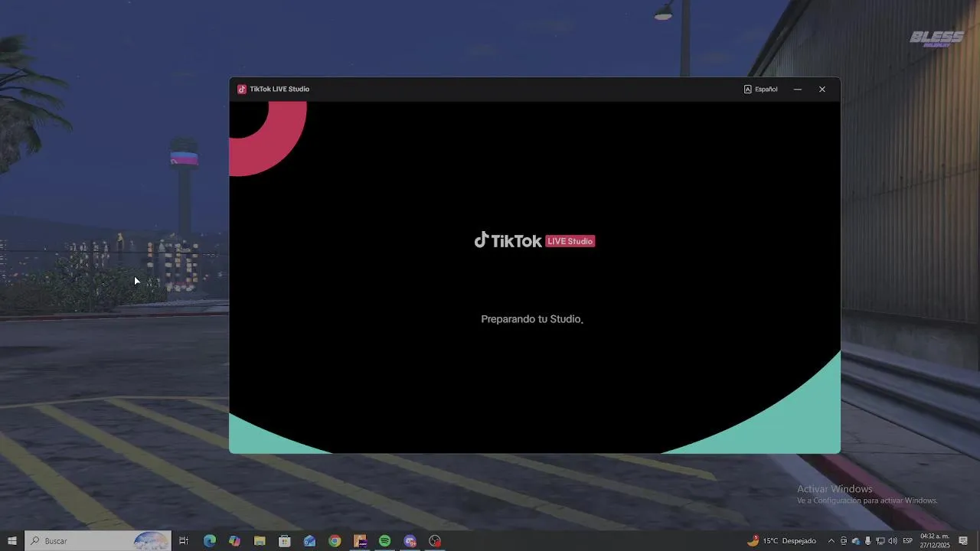Open the notification center icon

coord(963,541)
